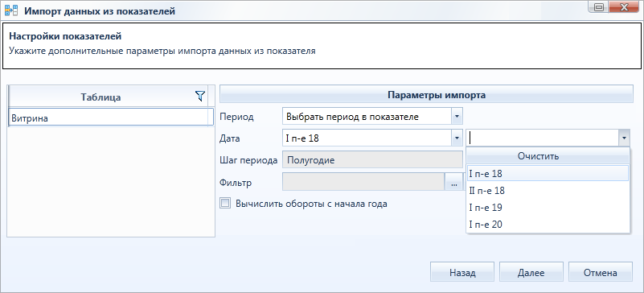Viewport: 644px width, 293px height.
Task: Cancel the import with Отмена
Action: pyautogui.click(x=600, y=272)
